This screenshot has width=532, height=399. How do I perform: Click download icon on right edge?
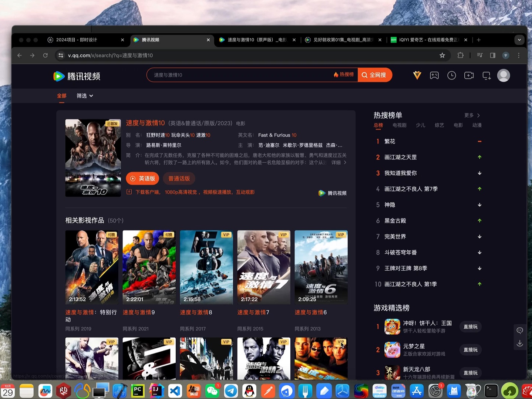(x=520, y=344)
